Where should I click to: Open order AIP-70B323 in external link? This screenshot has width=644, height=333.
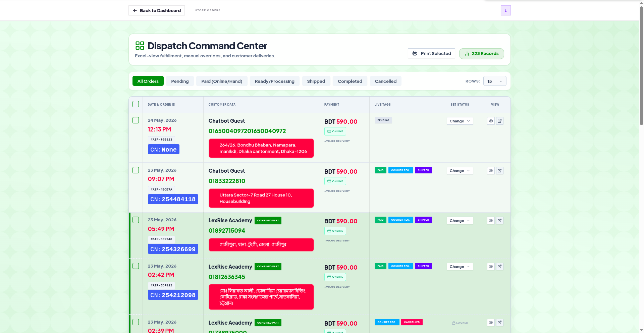(x=499, y=121)
